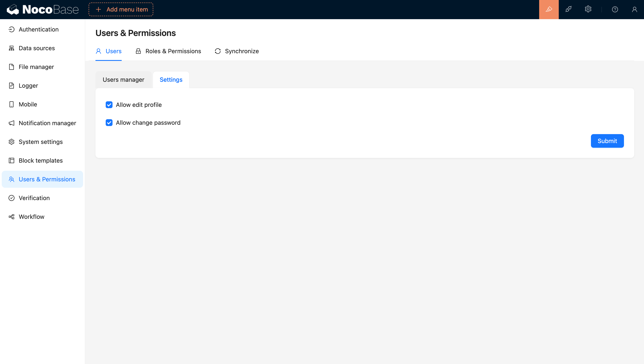Uncheck Allow edit profile checkbox
The width and height of the screenshot is (644, 364).
click(109, 105)
